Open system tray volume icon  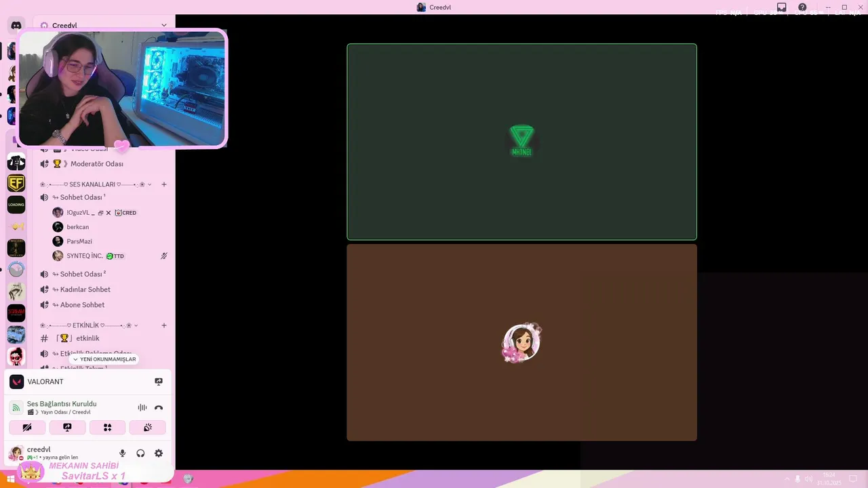coord(808,479)
